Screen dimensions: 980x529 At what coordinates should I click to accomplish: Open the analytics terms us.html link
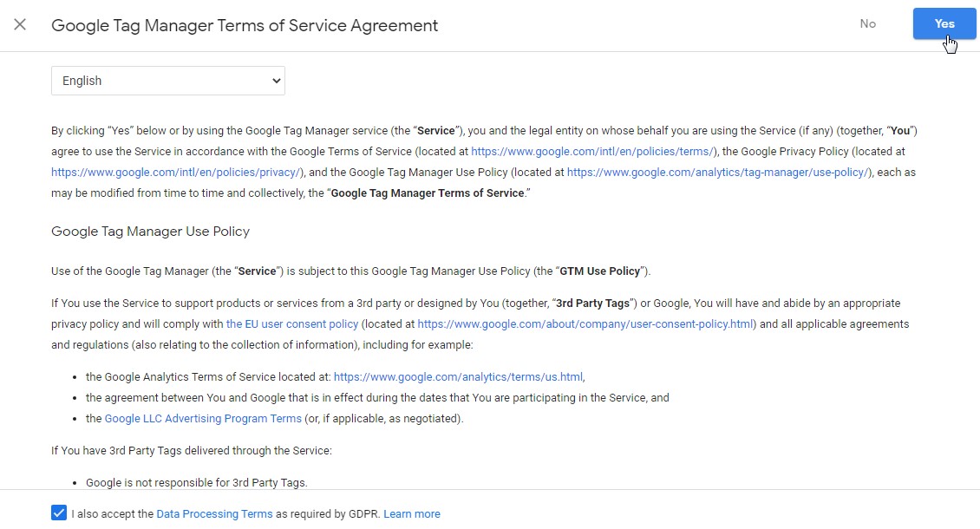(458, 377)
